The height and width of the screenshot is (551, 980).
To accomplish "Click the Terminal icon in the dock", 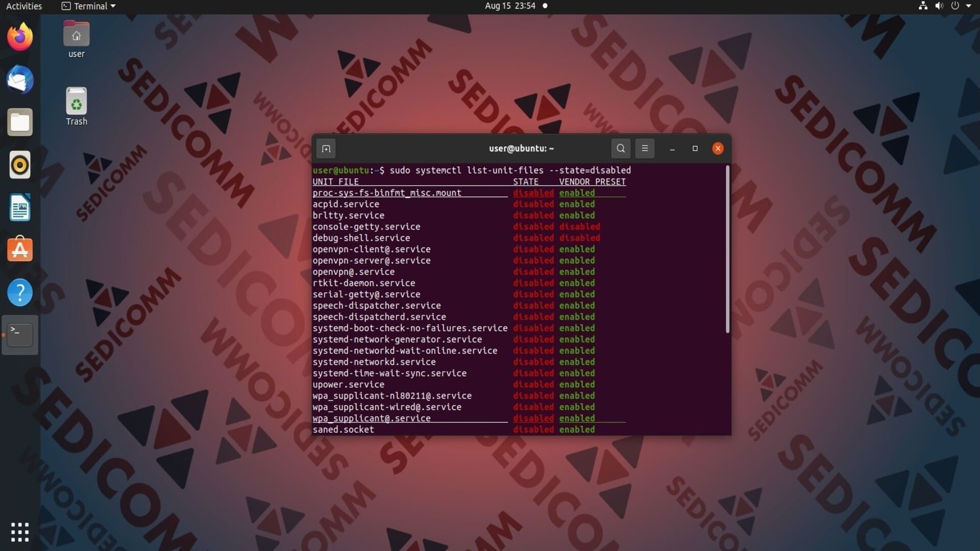I will click(20, 335).
